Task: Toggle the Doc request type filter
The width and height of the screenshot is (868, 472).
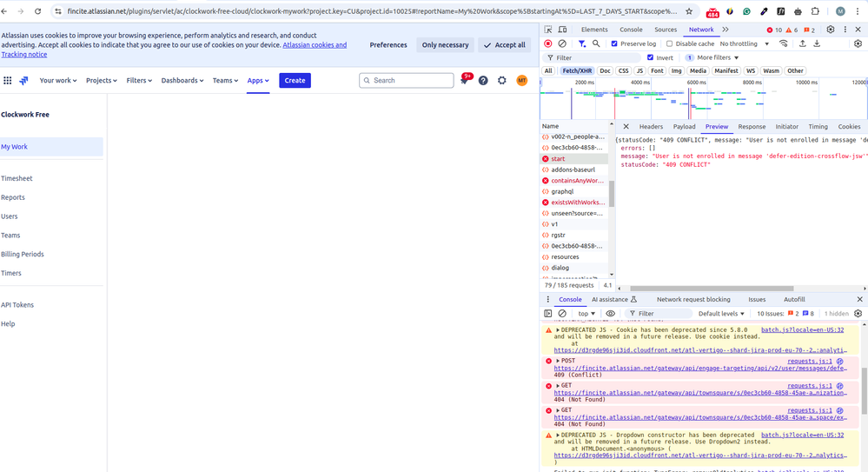Action: click(x=605, y=71)
